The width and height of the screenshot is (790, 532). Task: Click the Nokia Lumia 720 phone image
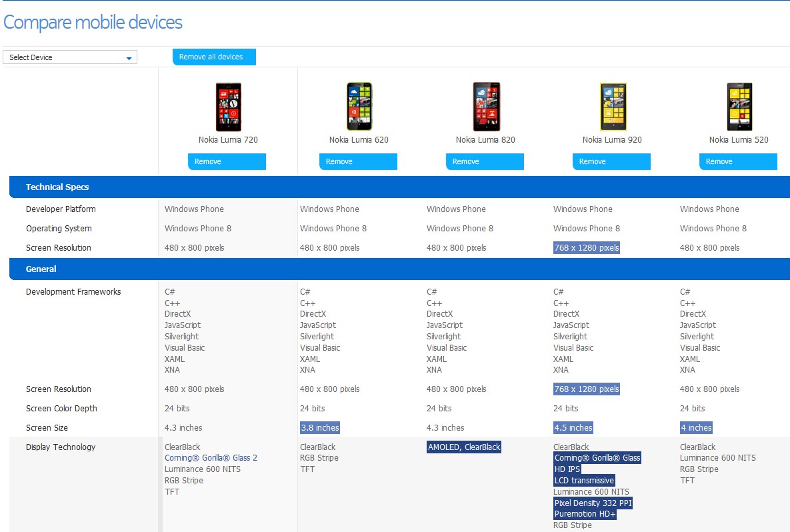pos(228,107)
